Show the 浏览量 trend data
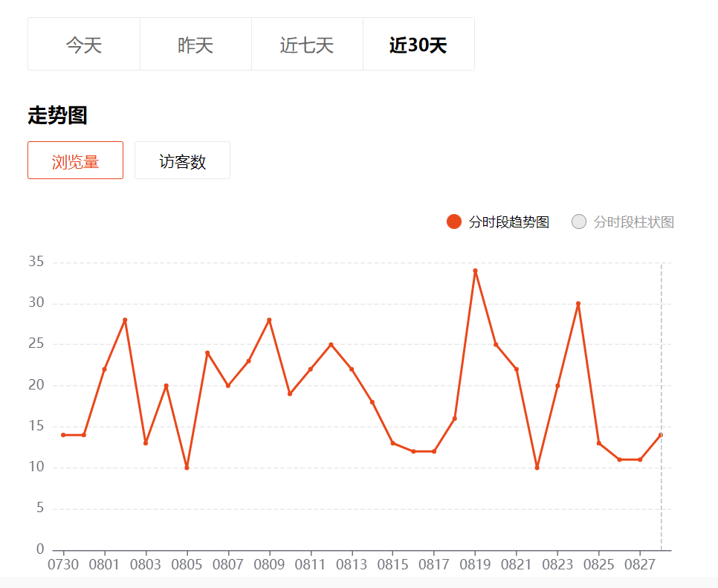 tap(75, 161)
